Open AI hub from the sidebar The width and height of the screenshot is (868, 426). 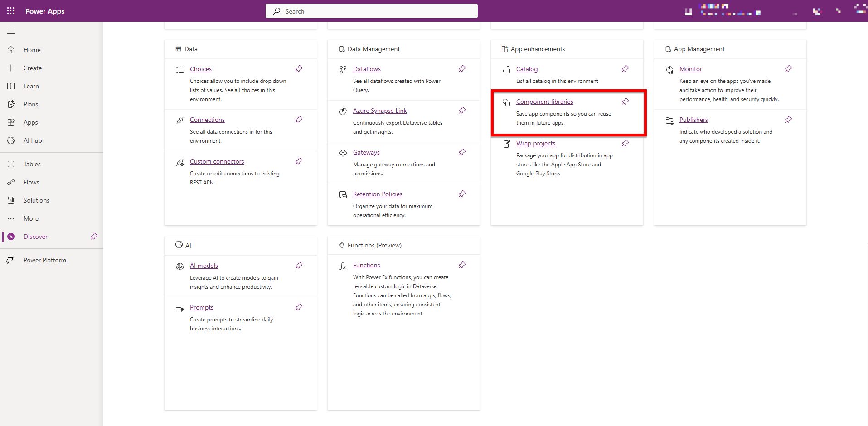pos(52,140)
